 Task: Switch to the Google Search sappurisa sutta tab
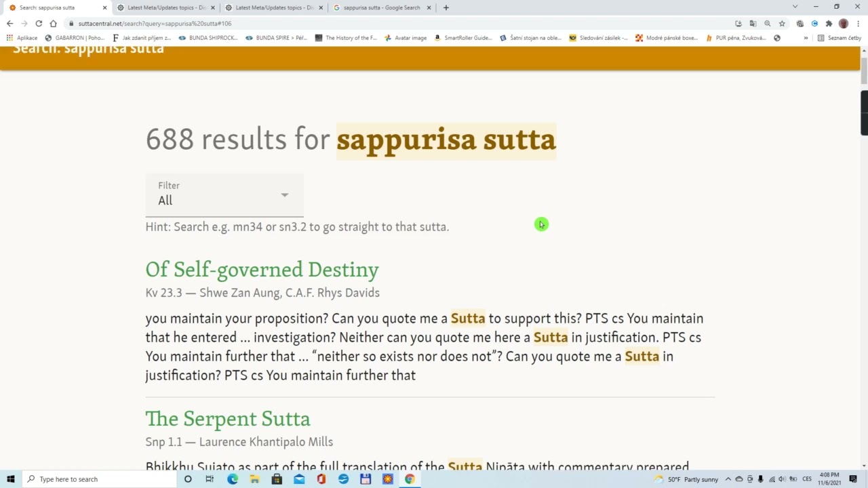point(381,7)
